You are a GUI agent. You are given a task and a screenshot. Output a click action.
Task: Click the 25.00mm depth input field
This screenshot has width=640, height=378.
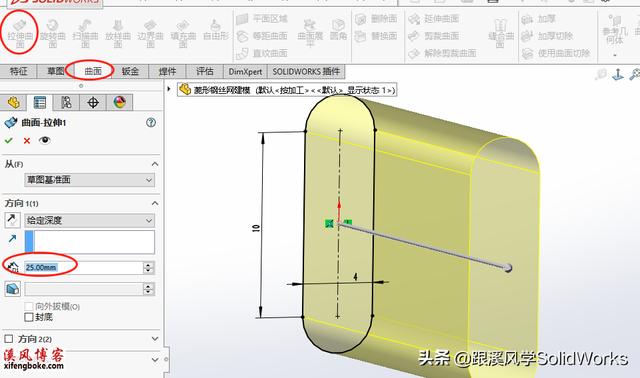click(84, 267)
